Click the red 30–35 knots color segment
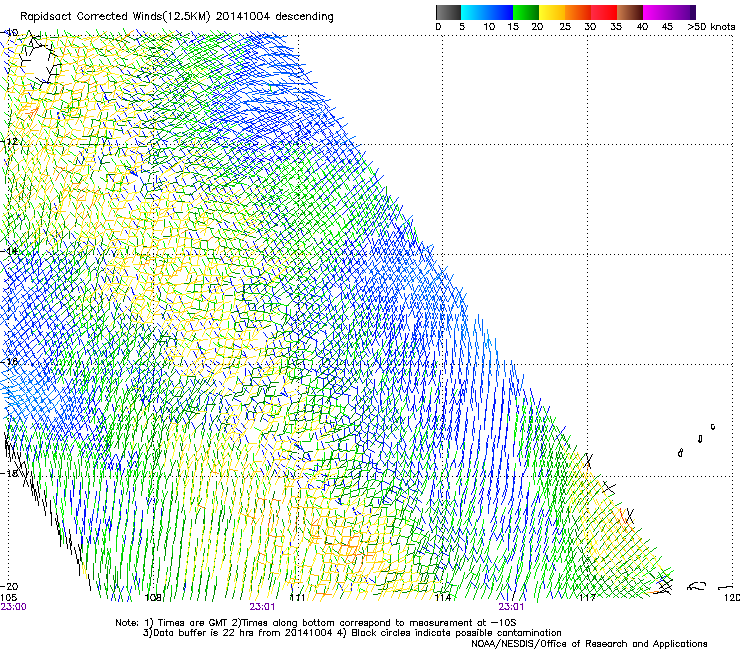Image resolution: width=740 pixels, height=650 pixels. (x=604, y=12)
